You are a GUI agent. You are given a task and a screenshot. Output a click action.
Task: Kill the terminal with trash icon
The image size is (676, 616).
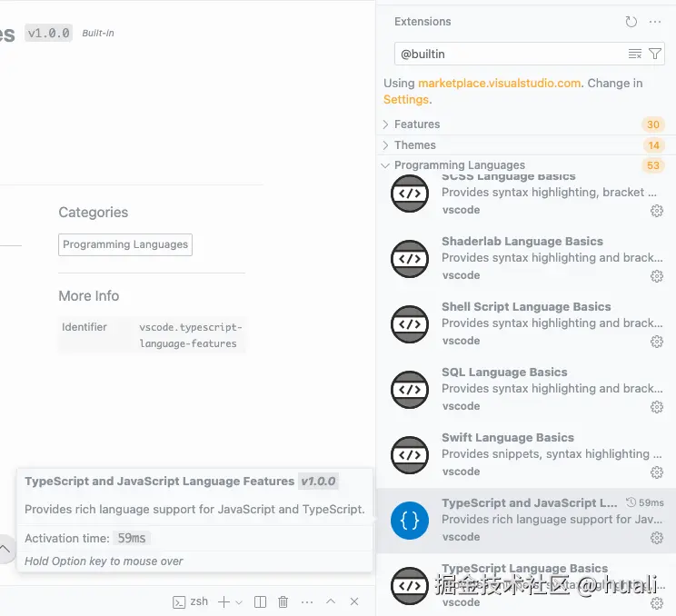[283, 601]
